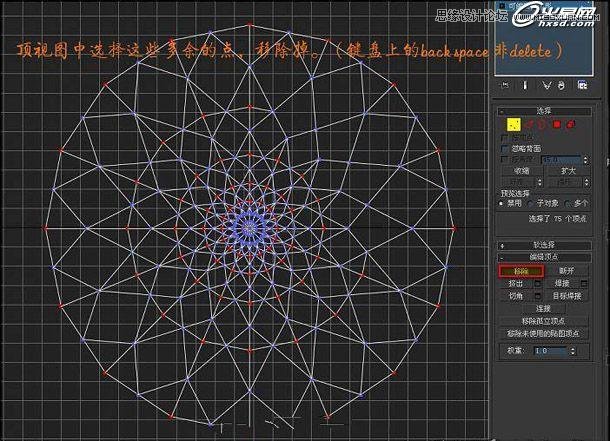Click the 移除 (Remove) button
This screenshot has height=441, width=610.
[521, 271]
